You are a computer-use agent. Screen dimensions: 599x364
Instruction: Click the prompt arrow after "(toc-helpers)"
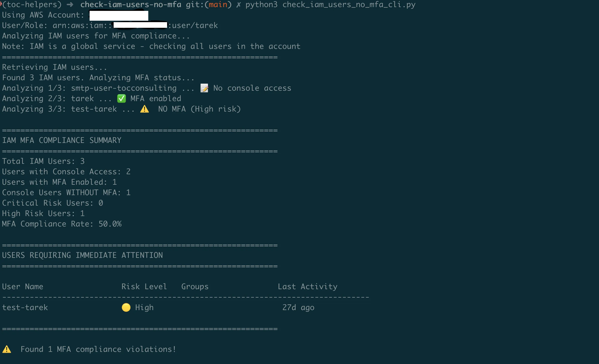pyautogui.click(x=70, y=5)
